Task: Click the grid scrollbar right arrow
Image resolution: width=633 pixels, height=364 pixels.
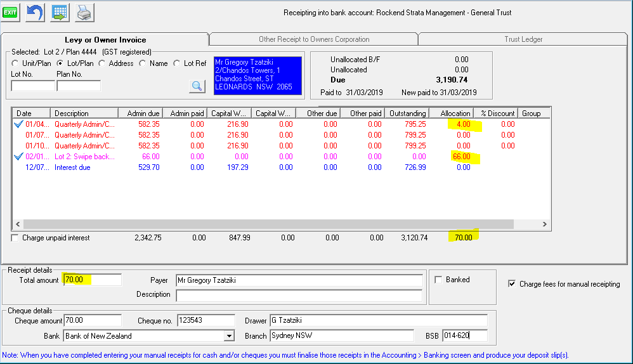Action: tap(545, 224)
